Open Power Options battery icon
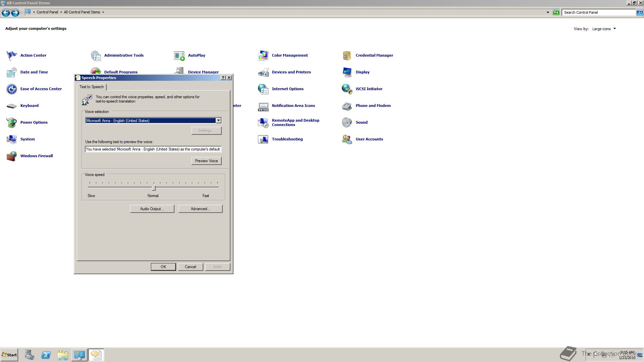644x362 pixels. coord(12,122)
